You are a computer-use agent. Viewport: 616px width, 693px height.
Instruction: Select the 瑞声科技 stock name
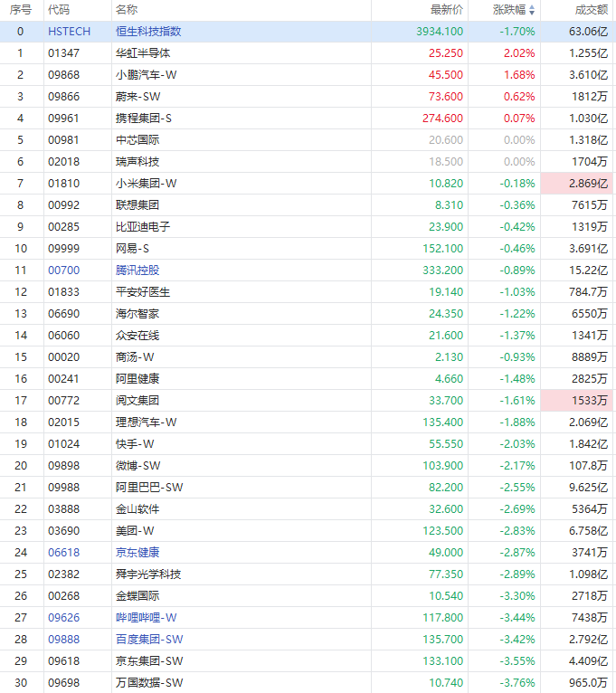click(x=137, y=161)
